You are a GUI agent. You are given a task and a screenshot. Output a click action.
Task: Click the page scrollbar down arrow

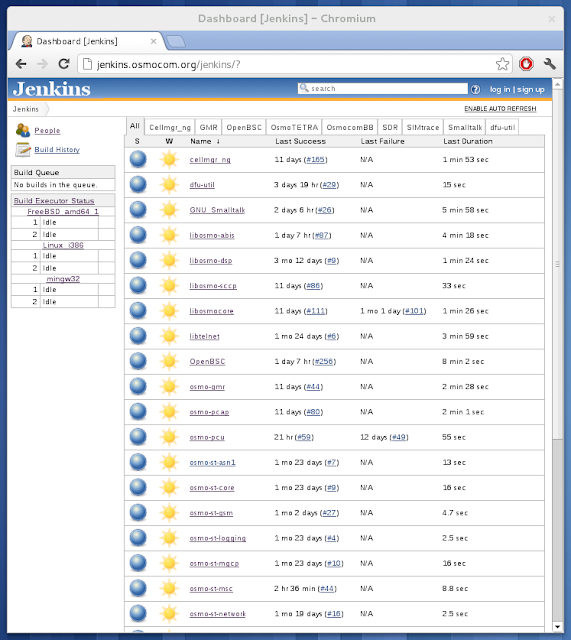pos(557,627)
